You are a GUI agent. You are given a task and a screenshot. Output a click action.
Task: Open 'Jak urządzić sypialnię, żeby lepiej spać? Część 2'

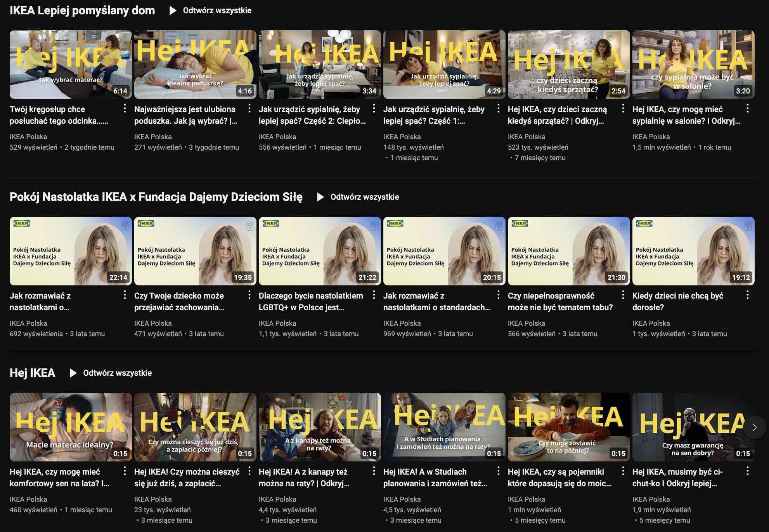coord(320,64)
